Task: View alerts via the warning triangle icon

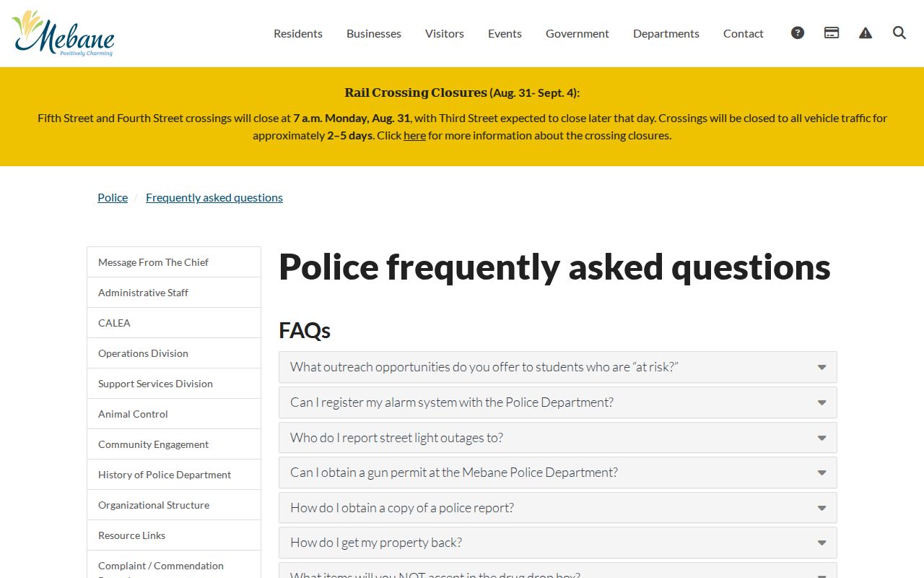Action: 866,33
